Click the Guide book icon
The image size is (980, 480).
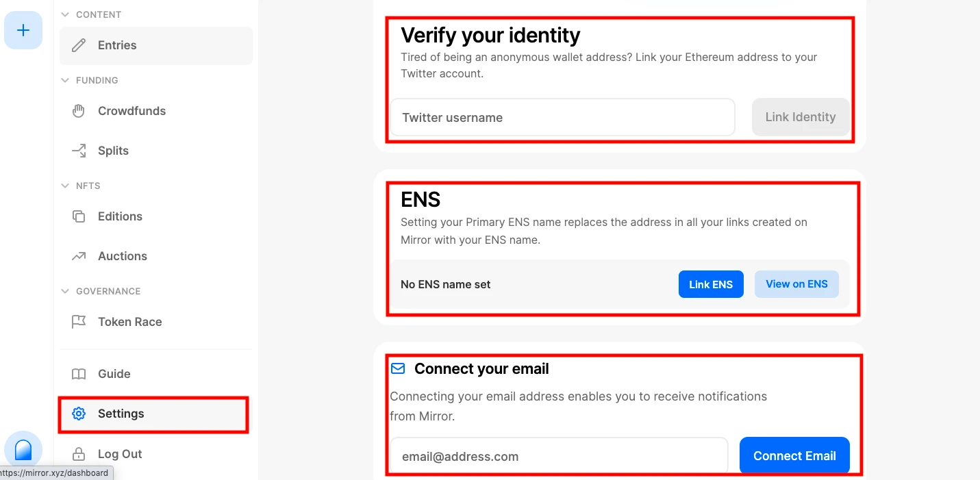tap(79, 374)
